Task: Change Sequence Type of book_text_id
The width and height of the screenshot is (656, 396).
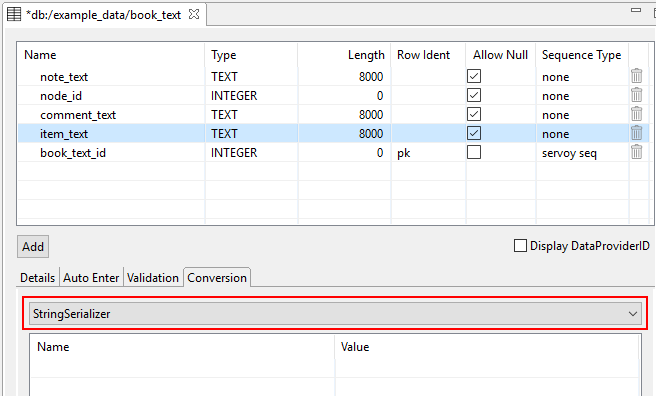Action: tap(569, 153)
